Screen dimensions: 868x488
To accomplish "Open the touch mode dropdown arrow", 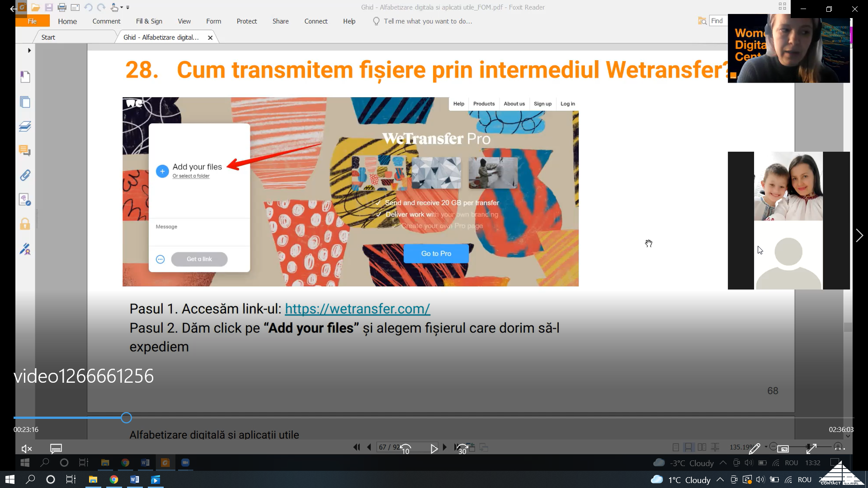I will point(122,7).
